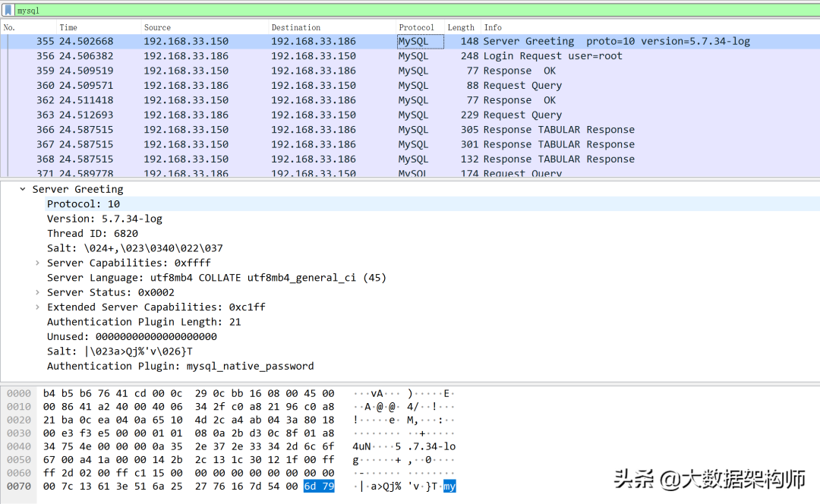The image size is (820, 504).
Task: Click the highlighted ASCII text my
Action: pyautogui.click(x=449, y=487)
